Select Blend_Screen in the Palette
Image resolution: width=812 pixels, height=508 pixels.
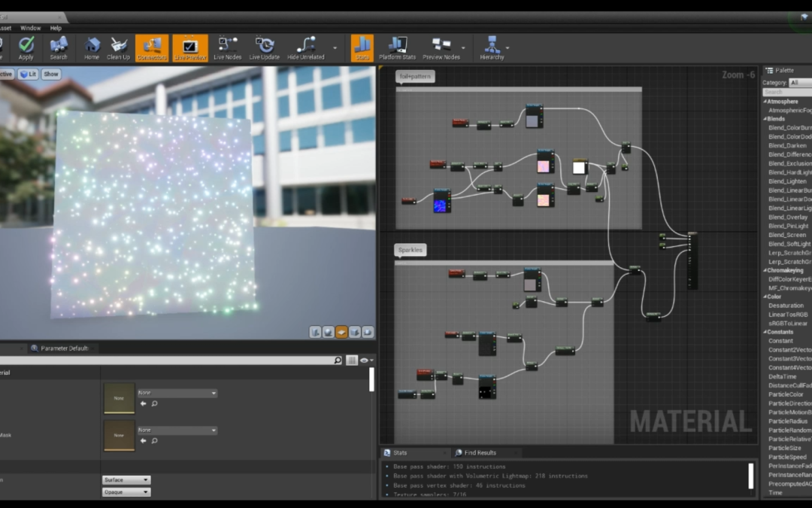(x=787, y=235)
